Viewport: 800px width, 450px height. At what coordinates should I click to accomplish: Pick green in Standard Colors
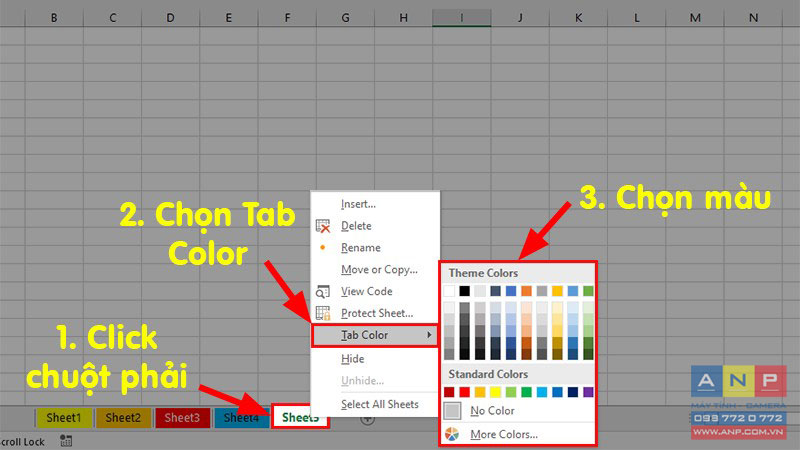coord(527,392)
